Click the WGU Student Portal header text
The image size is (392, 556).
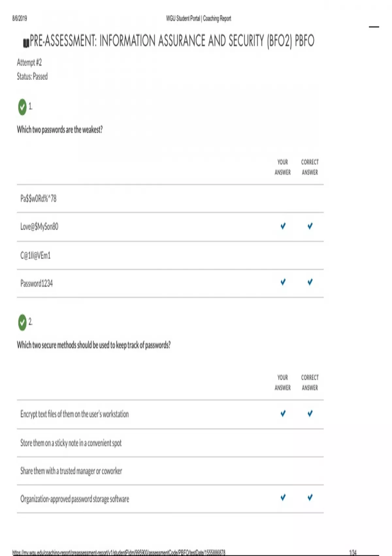tap(198, 19)
